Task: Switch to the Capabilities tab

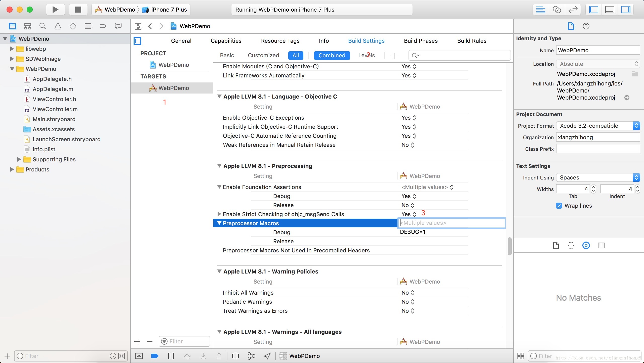Action: pos(226,41)
